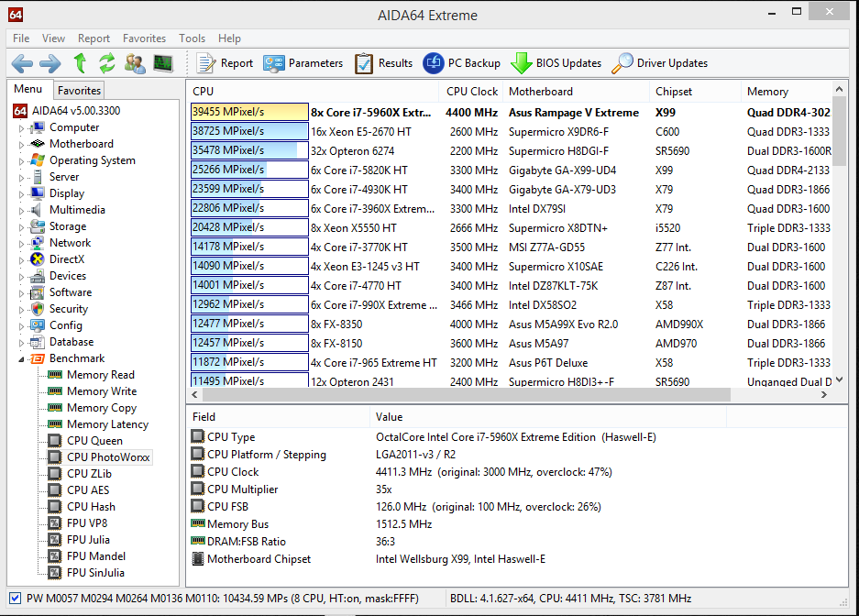Click the Software icon in tree
859x616 pixels.
point(38,292)
